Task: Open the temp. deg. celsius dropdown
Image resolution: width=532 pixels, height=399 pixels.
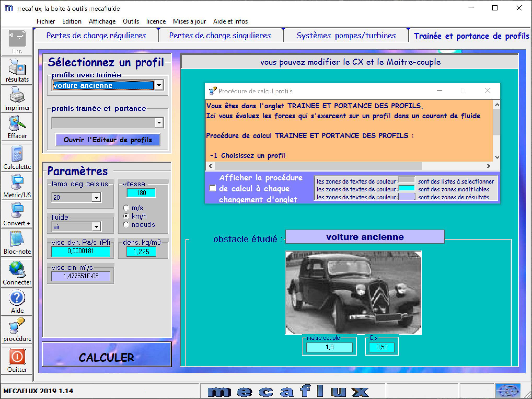Action: point(96,197)
